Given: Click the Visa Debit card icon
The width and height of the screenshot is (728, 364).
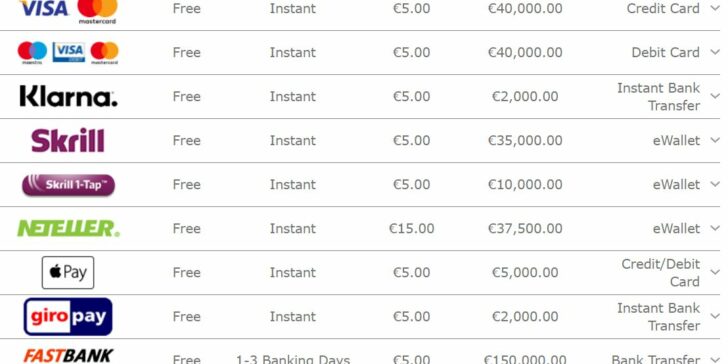Looking at the screenshot, I should (69, 52).
